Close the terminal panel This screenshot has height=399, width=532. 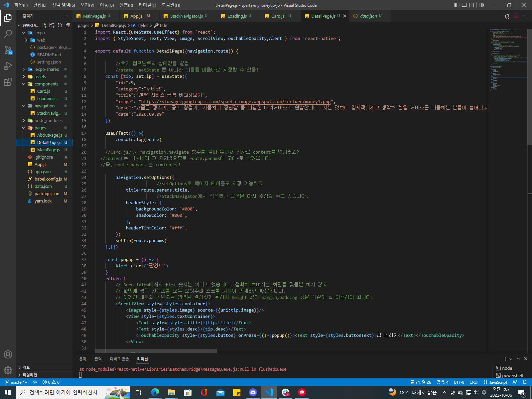coord(526,359)
